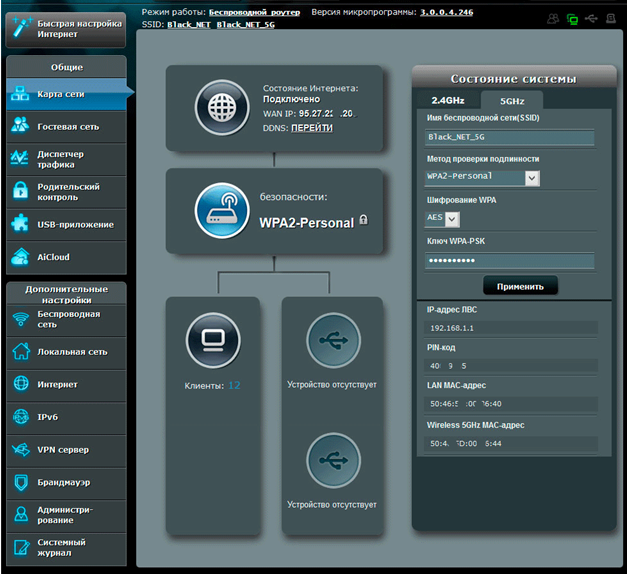
Task: Click guest users icon in top bar
Action: pyautogui.click(x=553, y=18)
